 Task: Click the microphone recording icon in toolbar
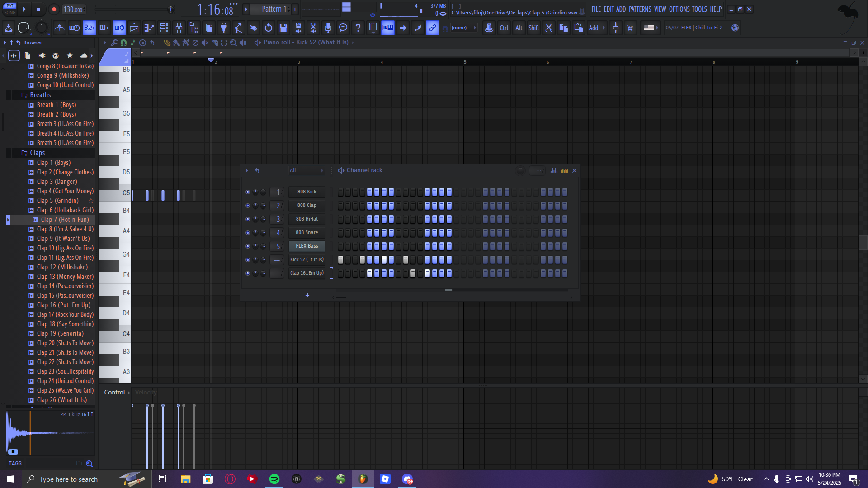328,28
